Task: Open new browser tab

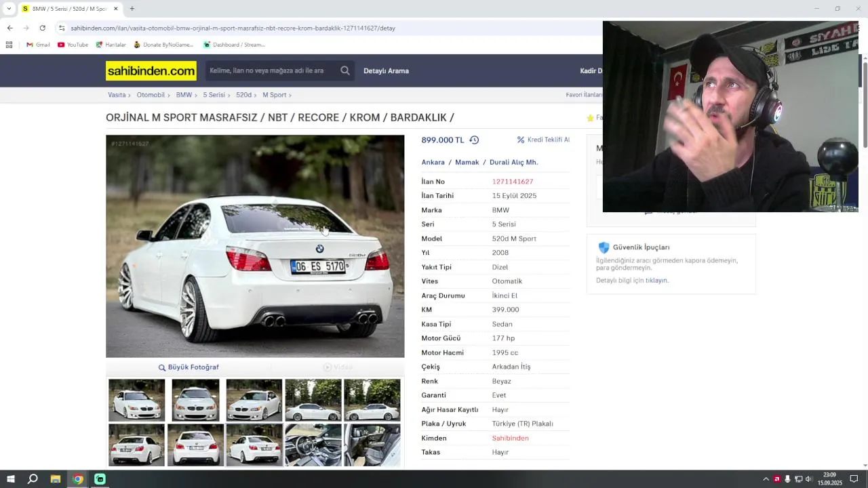Action: (132, 9)
